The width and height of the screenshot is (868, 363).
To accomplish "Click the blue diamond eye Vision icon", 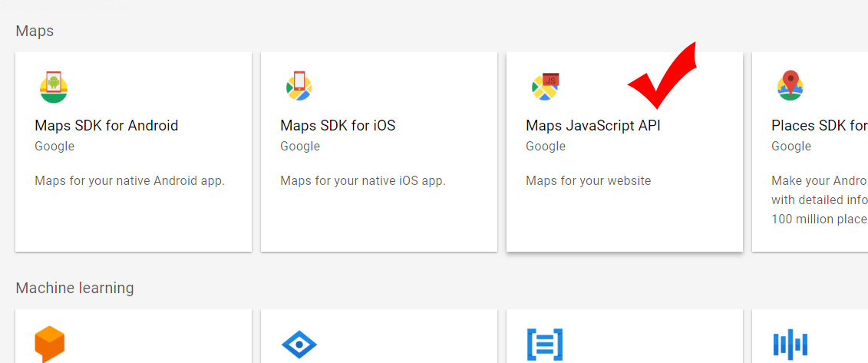I will (x=299, y=345).
